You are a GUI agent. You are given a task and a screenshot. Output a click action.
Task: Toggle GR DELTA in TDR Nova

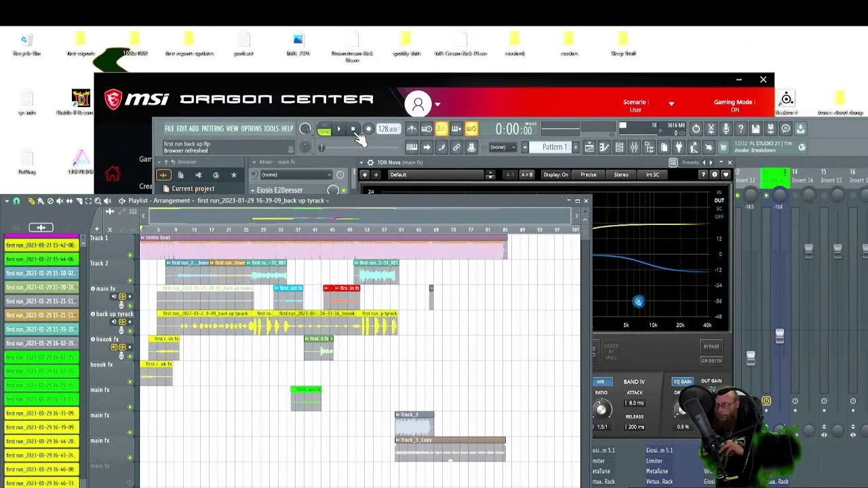(711, 361)
